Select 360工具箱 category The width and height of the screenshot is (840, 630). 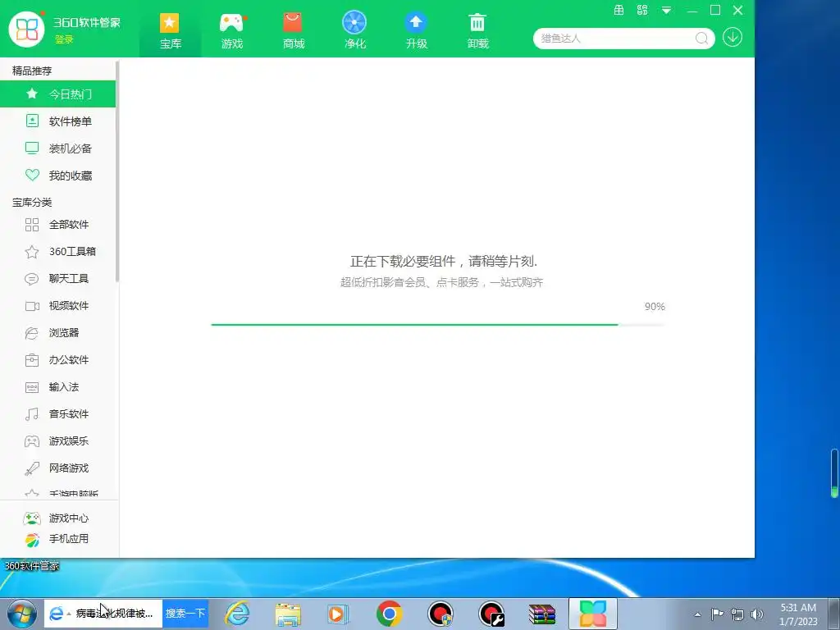[x=58, y=251]
